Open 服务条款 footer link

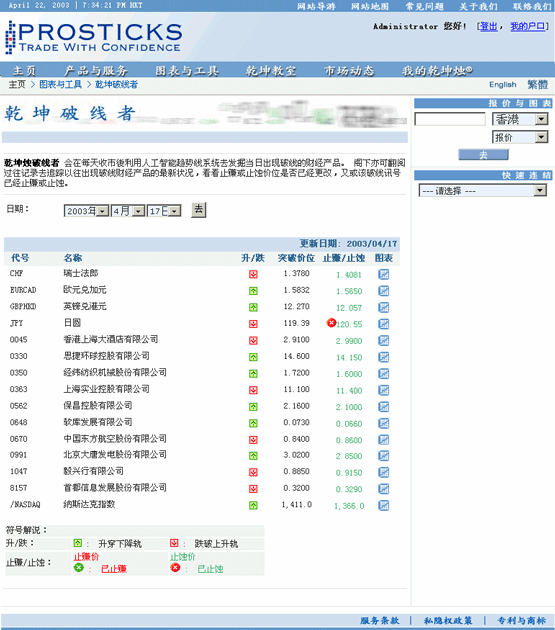[379, 621]
